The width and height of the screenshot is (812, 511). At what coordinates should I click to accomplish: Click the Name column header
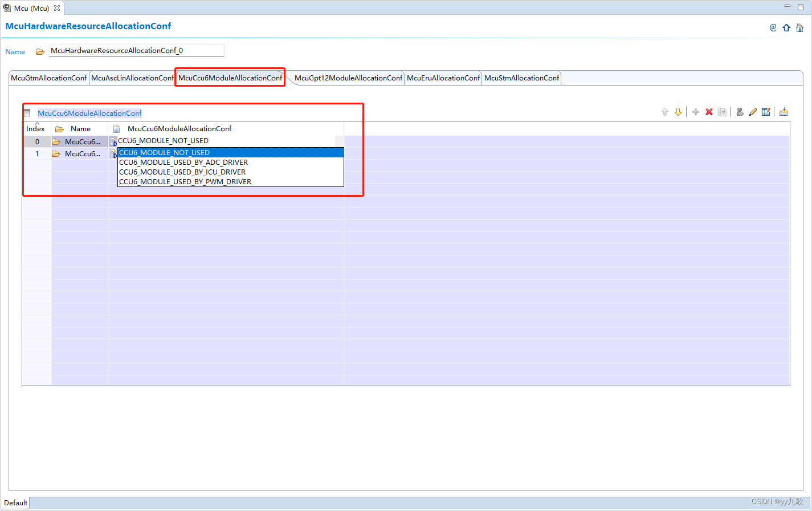click(80, 128)
